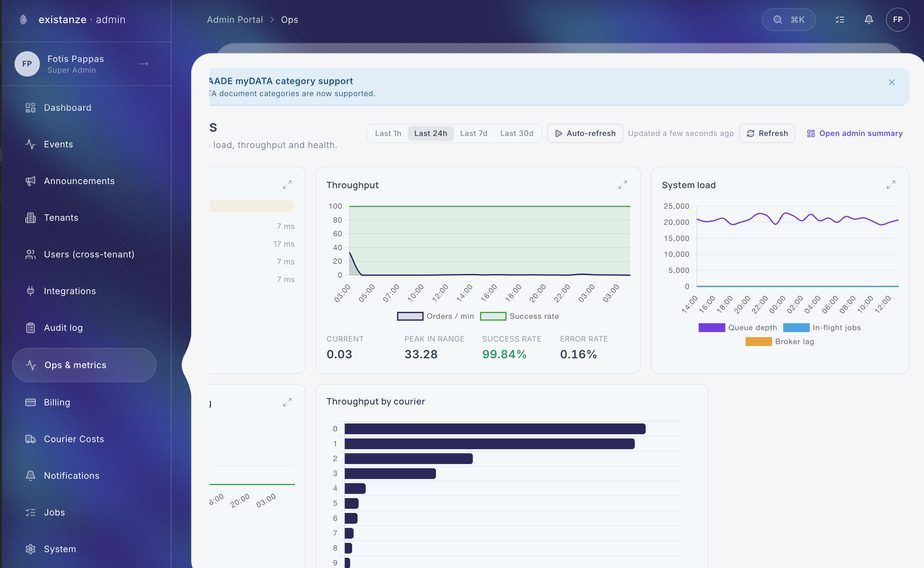The height and width of the screenshot is (568, 924).
Task: Click the courier 2 throughput bar
Action: [x=409, y=459]
